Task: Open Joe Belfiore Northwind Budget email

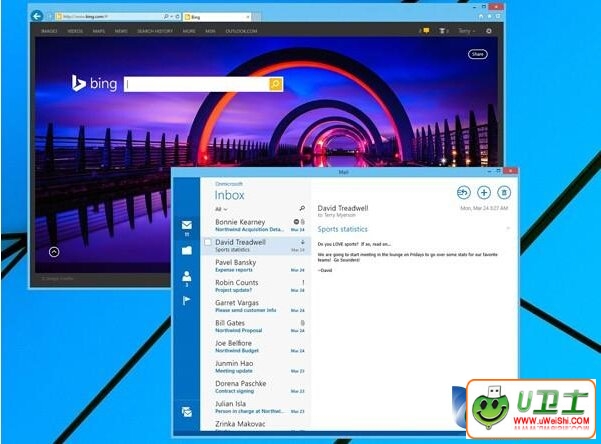Action: (255, 346)
